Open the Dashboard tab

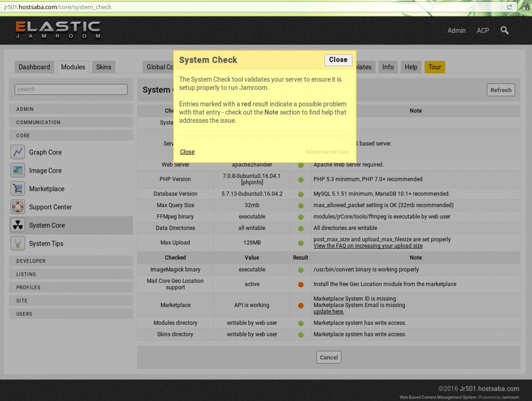(x=34, y=67)
